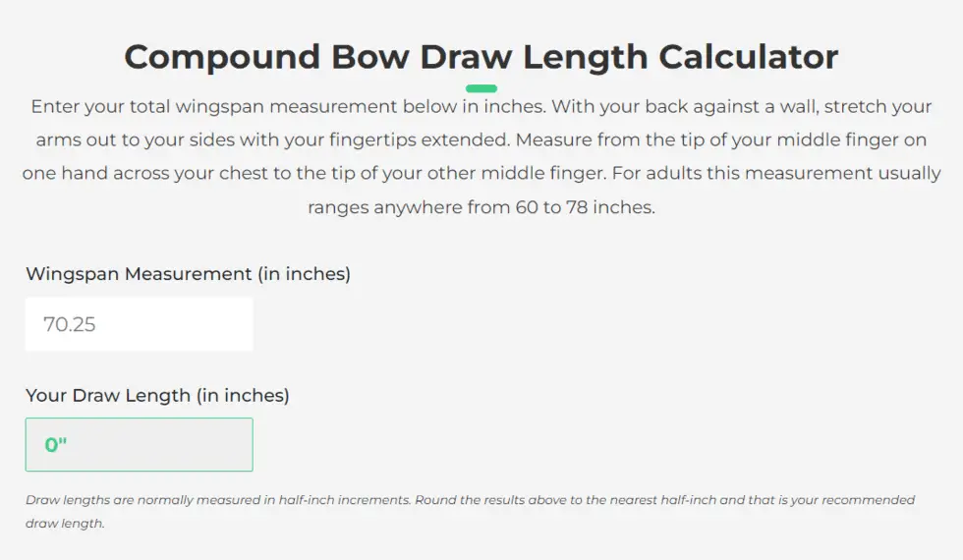963x560 pixels.
Task: Click the text "60 to 78 inches"
Action: coord(585,207)
